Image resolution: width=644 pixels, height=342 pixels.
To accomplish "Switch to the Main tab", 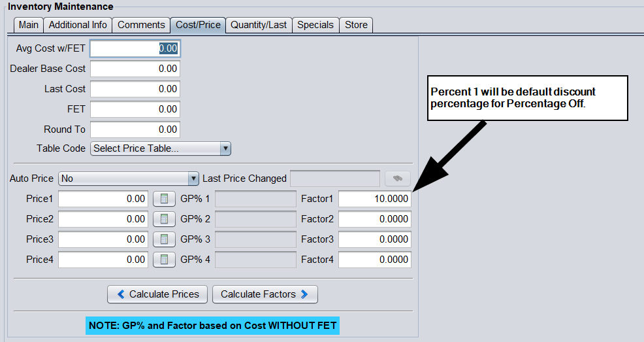I will click(28, 25).
